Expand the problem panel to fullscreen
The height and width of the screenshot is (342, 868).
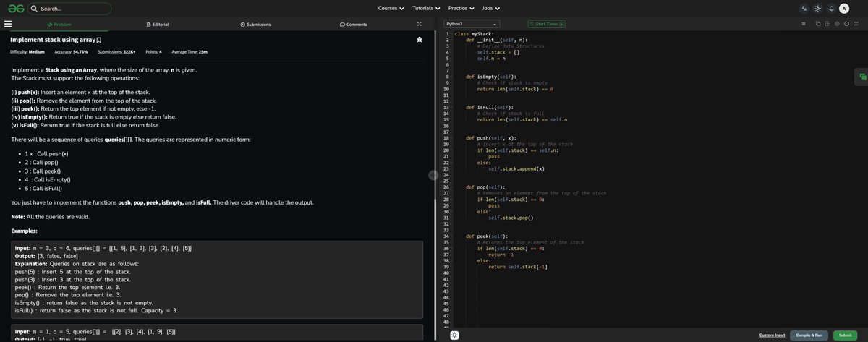tap(419, 24)
